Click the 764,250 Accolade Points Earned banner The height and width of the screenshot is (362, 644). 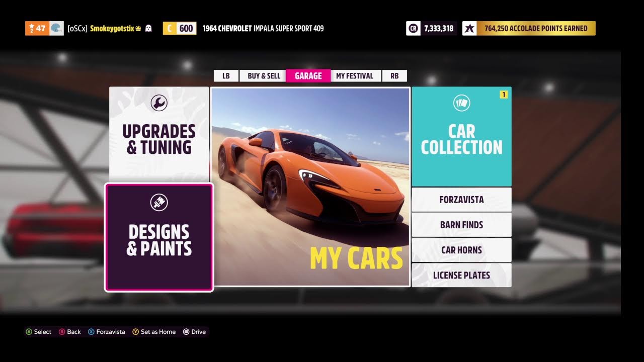click(x=536, y=29)
